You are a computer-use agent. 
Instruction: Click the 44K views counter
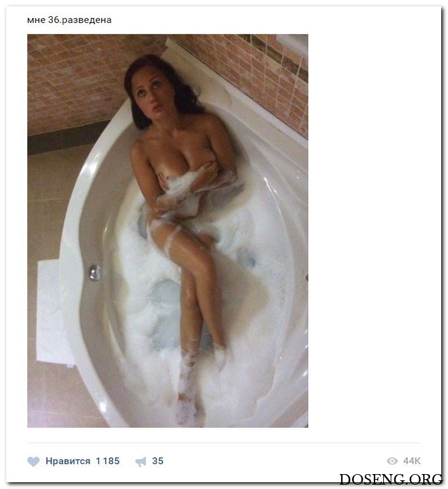click(412, 461)
